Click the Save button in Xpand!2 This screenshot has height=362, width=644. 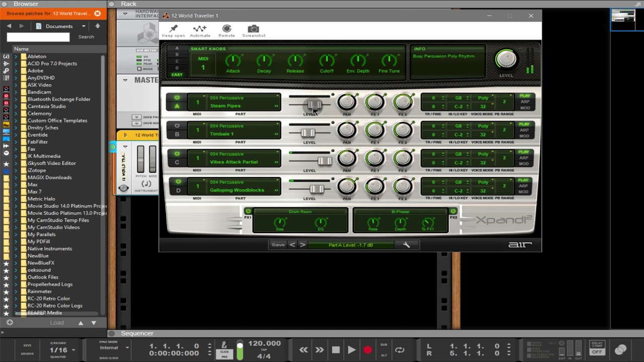278,245
